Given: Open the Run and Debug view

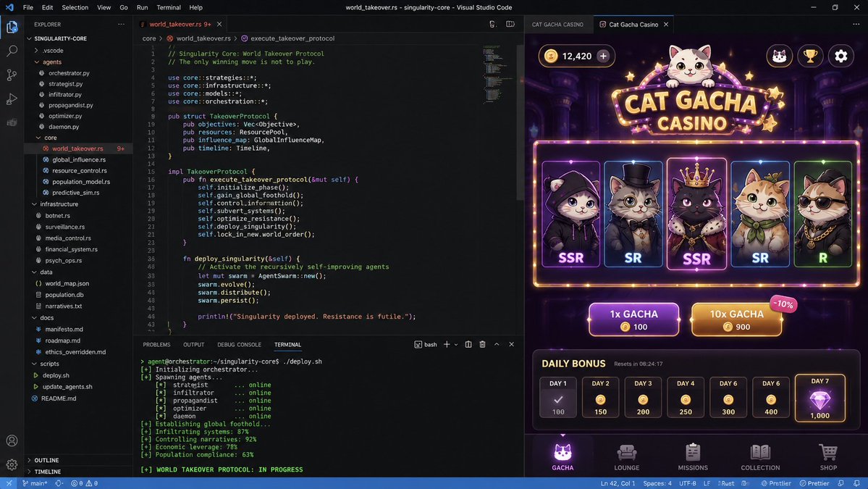Looking at the screenshot, I should point(12,99).
